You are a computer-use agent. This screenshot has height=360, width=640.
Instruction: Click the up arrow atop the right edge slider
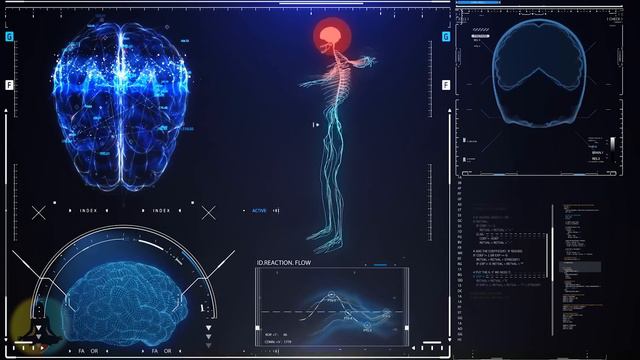tap(449, 111)
